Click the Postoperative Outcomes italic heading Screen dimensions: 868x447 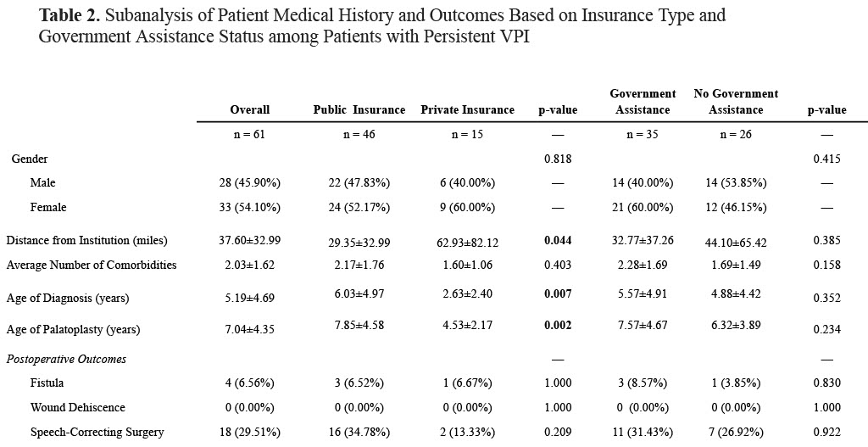coord(66,359)
